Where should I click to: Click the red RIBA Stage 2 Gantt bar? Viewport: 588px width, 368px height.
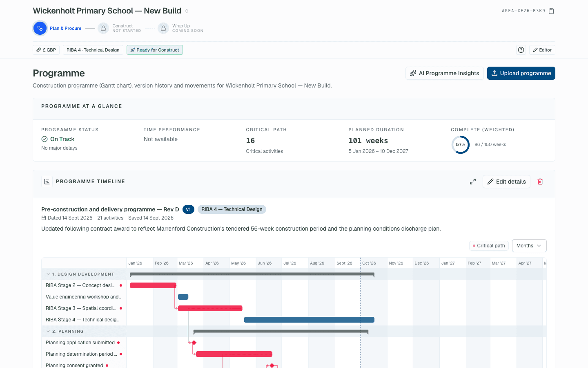153,285
